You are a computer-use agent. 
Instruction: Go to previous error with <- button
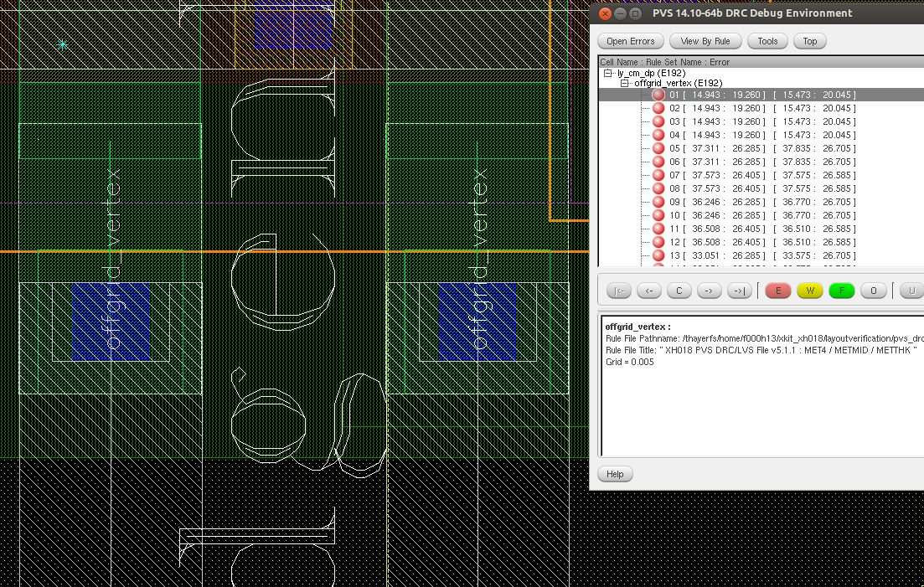click(x=648, y=291)
